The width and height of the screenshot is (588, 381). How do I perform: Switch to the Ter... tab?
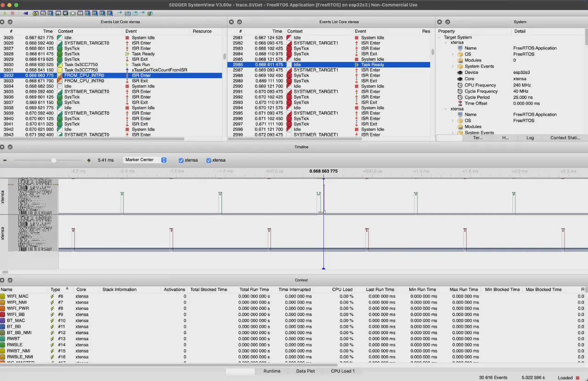point(478,138)
